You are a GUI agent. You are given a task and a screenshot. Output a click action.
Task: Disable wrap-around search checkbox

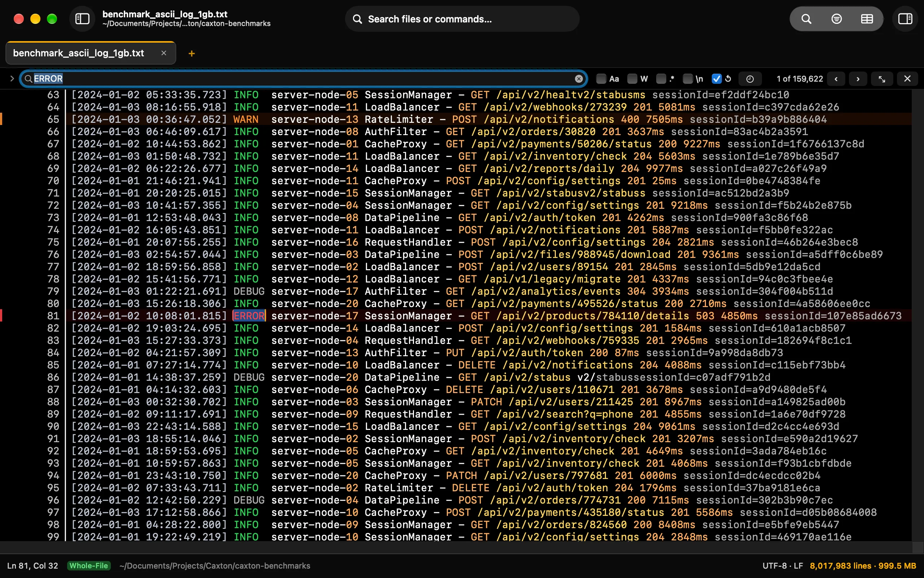pyautogui.click(x=717, y=79)
